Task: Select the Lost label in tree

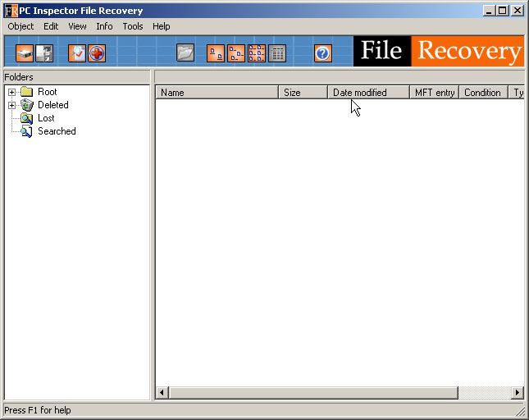Action: [x=46, y=118]
